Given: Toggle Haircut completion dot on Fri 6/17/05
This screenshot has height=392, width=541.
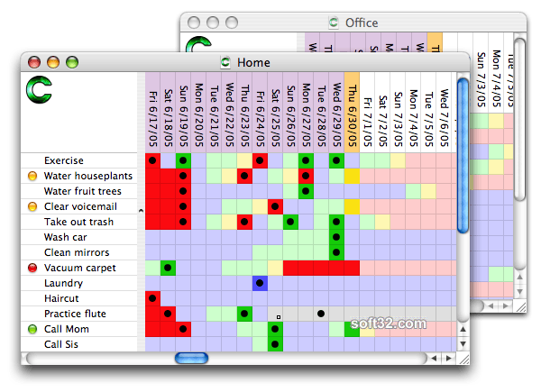Looking at the screenshot, I should point(152,298).
